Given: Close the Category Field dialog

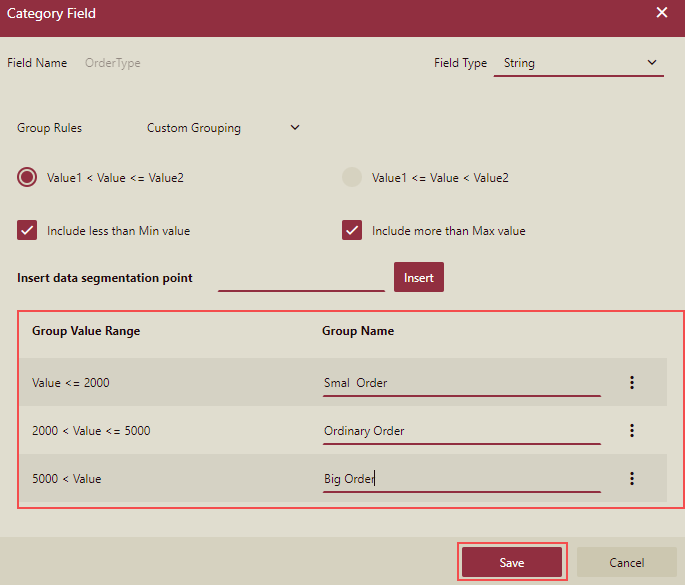Looking at the screenshot, I should pos(661,13).
